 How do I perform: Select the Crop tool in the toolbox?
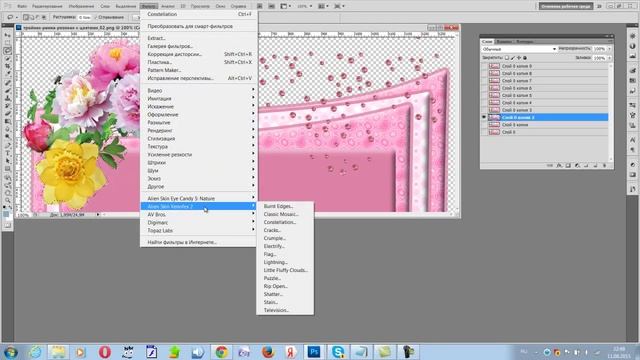pyautogui.click(x=7, y=66)
